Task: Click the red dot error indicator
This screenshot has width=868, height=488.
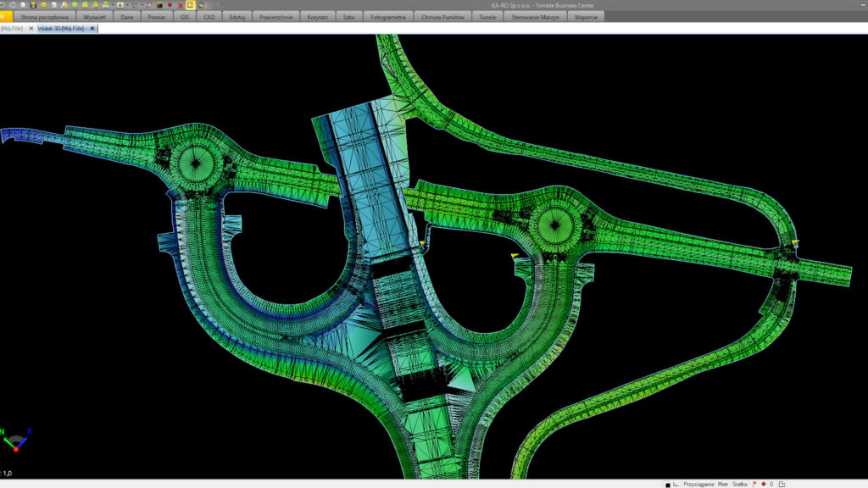Action: point(763,484)
